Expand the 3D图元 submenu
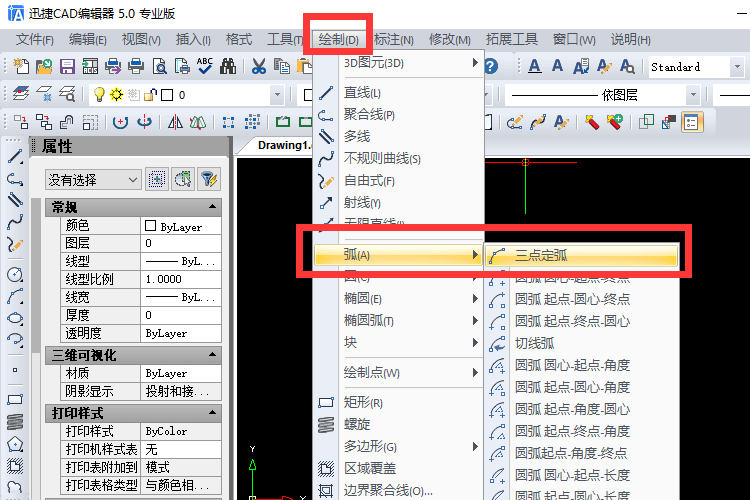Image resolution: width=750 pixels, height=500 pixels. tap(398, 63)
